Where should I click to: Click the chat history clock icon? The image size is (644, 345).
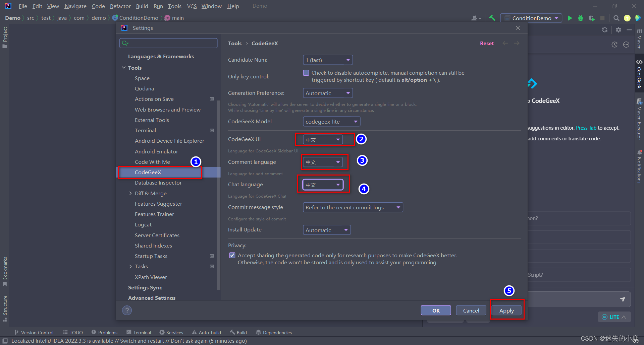coord(614,45)
